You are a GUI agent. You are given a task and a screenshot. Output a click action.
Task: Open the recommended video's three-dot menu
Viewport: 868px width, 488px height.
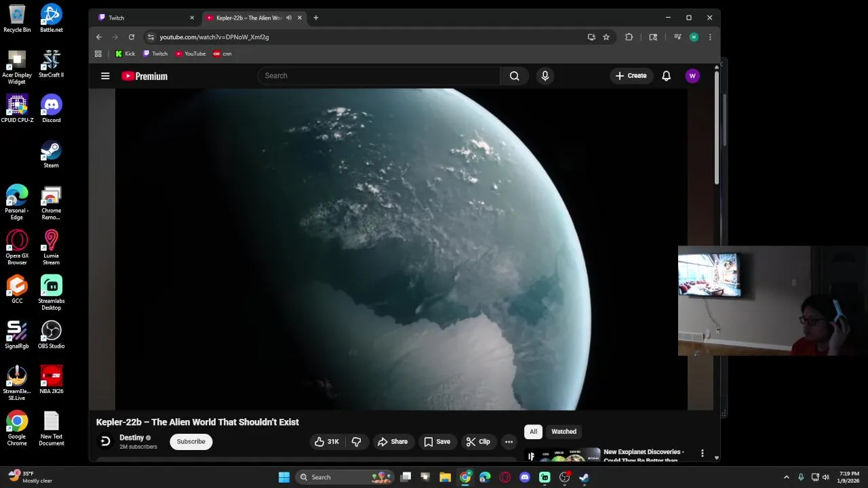702,453
